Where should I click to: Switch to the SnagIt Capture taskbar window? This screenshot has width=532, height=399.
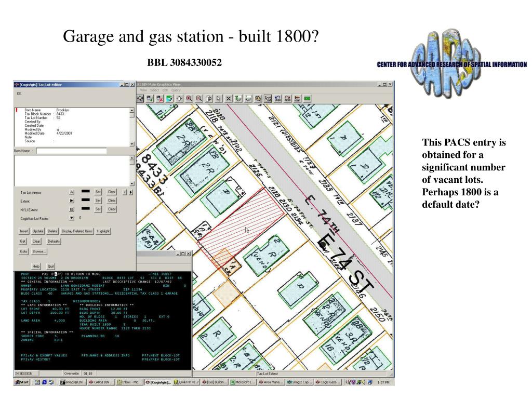(x=299, y=382)
